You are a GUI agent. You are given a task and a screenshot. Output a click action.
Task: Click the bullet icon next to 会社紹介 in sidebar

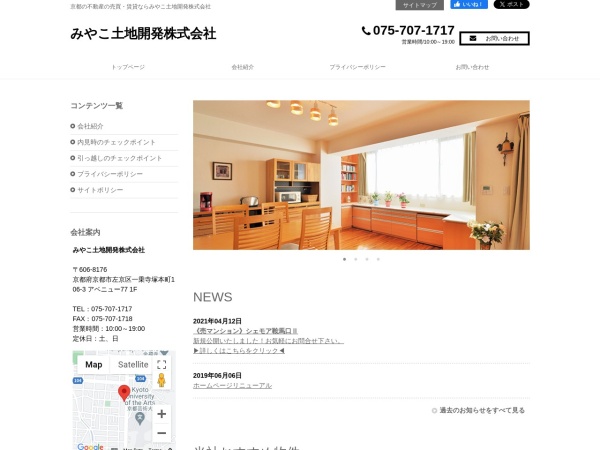click(x=73, y=126)
